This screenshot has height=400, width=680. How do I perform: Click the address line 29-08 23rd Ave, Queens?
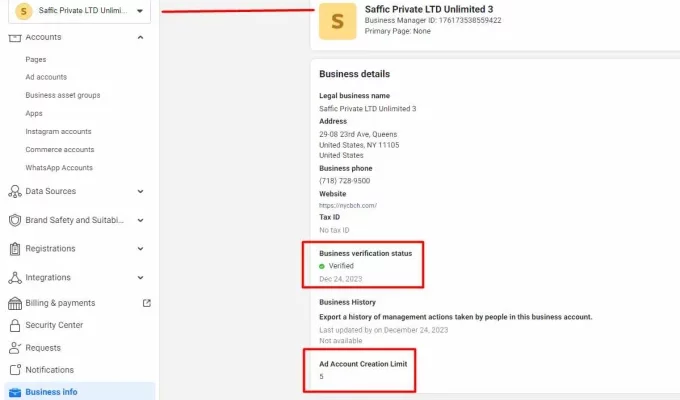(x=358, y=134)
